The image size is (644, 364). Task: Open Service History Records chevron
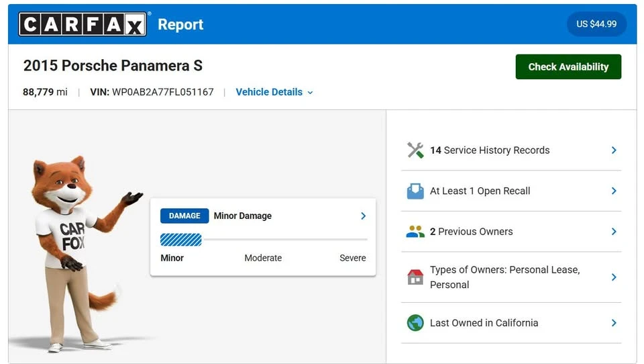[x=614, y=150]
